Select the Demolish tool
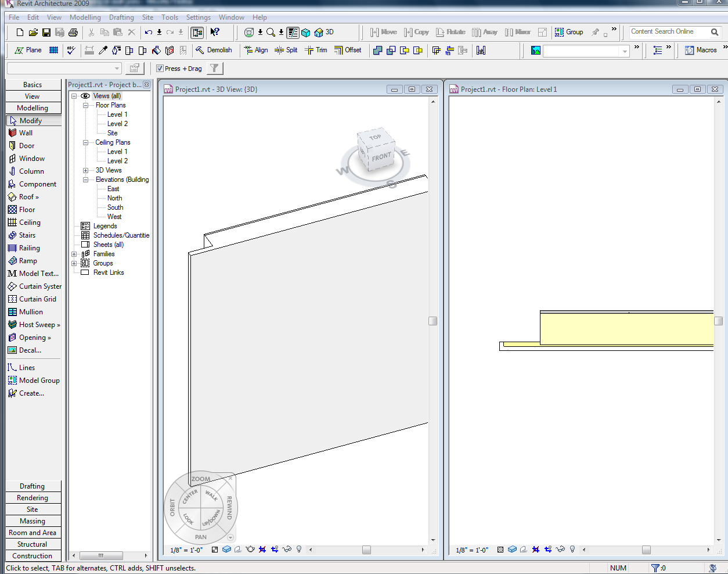 coord(214,50)
